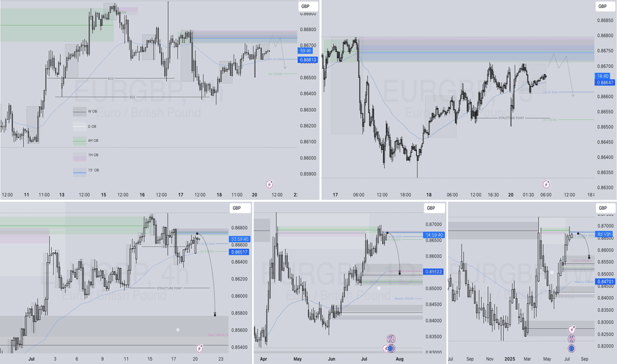Click date 18 on 15-minute chart time axis
Viewport: 617px width, 364px height.
point(429,195)
